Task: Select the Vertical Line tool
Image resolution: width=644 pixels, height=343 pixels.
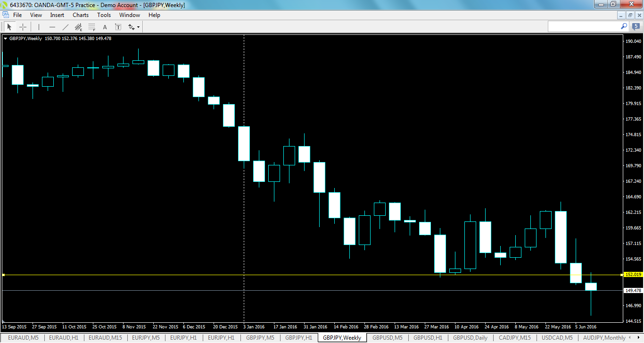Action: tap(38, 26)
